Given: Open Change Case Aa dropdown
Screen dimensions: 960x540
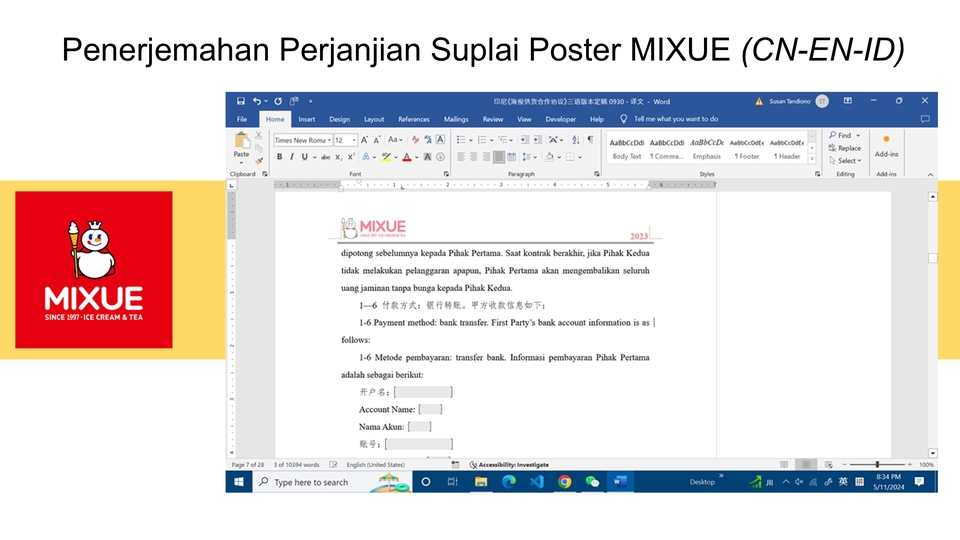Looking at the screenshot, I should pyautogui.click(x=395, y=140).
